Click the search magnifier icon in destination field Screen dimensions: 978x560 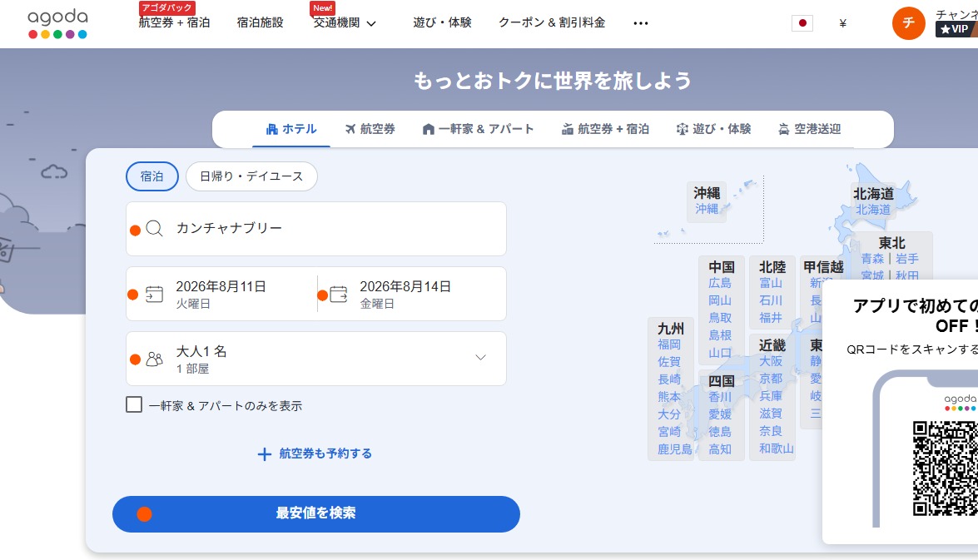(154, 228)
